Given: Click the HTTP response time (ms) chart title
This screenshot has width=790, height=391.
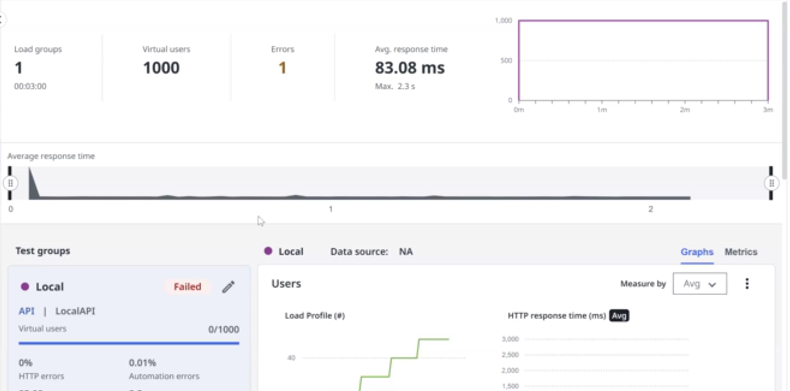Looking at the screenshot, I should (557, 316).
